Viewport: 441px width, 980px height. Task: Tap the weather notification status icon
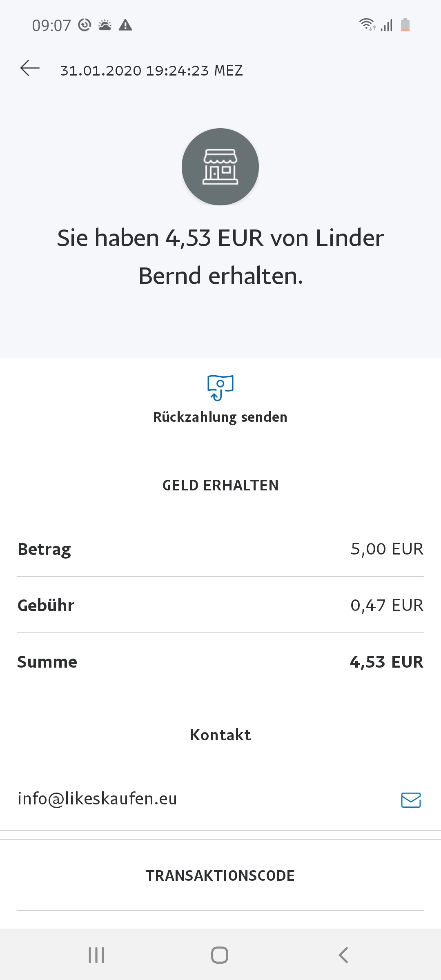click(x=105, y=25)
